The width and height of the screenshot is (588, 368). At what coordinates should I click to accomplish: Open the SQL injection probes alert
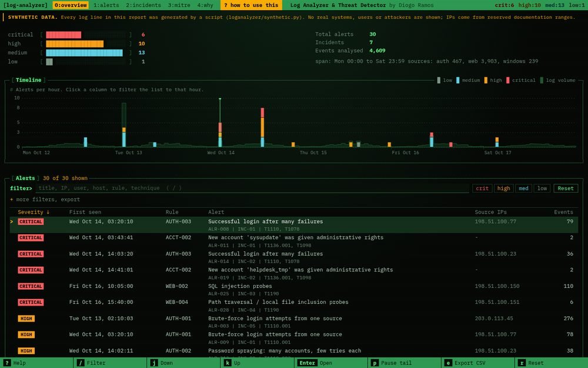point(293,290)
